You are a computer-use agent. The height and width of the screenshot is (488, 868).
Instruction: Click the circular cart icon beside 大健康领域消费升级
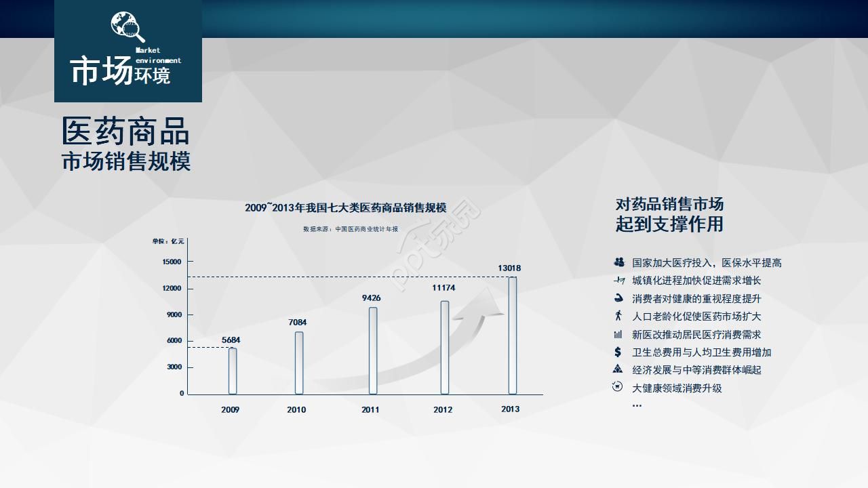pyautogui.click(x=618, y=387)
